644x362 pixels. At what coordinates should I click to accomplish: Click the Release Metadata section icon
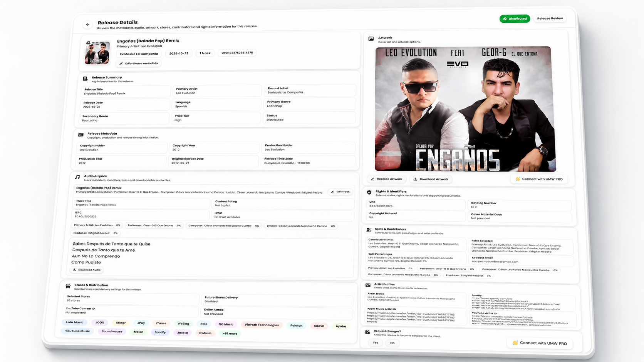tap(81, 135)
